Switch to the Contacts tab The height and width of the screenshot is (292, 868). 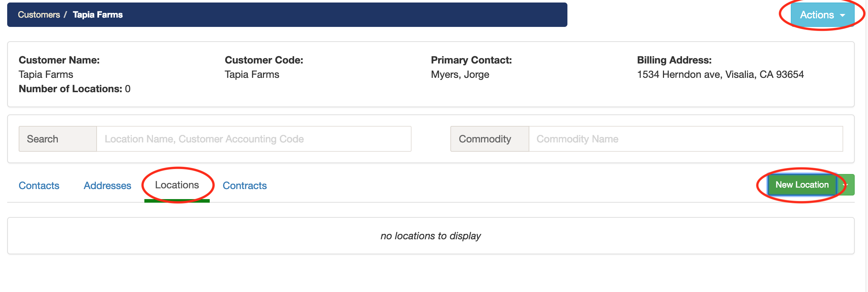39,185
